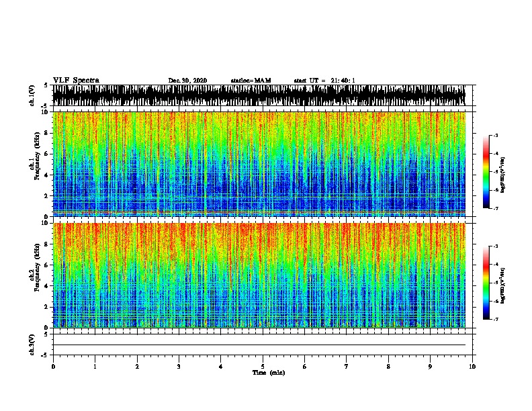This screenshot has width=532, height=411.
Task: Click time axis tick label "7"
Action: pos(347,367)
